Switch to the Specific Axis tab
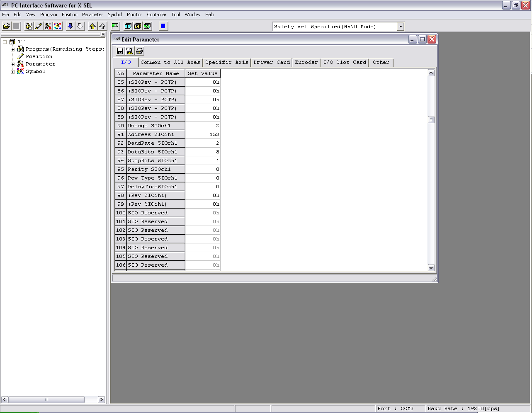 226,62
